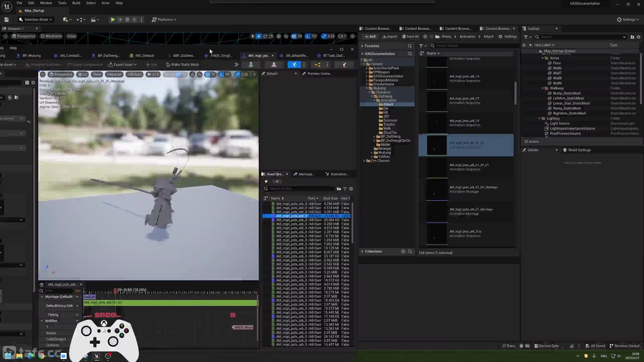Open the Platforms dropdown
Screen dimensions: 644x362
coord(164,20)
